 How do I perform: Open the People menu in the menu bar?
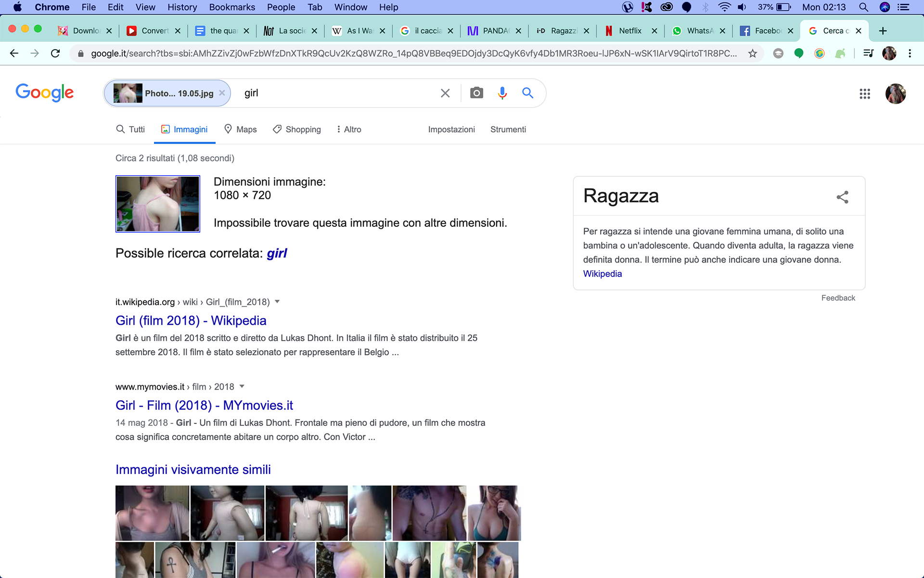click(x=281, y=7)
